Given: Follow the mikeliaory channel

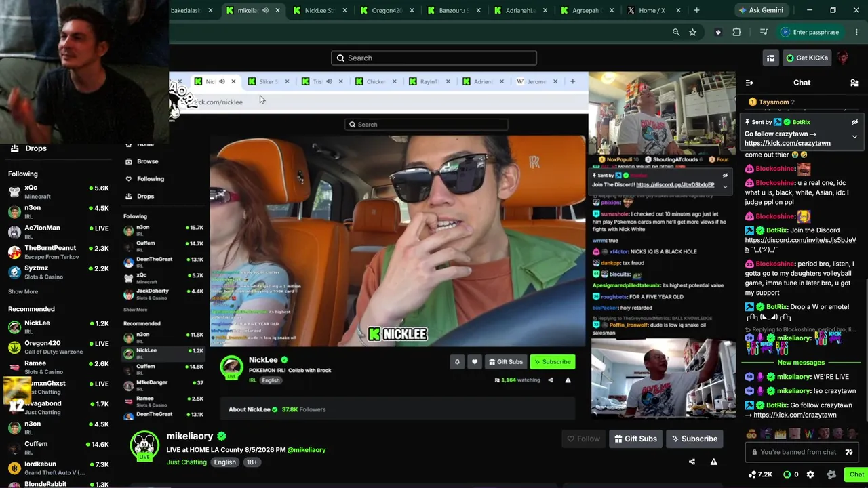Looking at the screenshot, I should click(583, 439).
